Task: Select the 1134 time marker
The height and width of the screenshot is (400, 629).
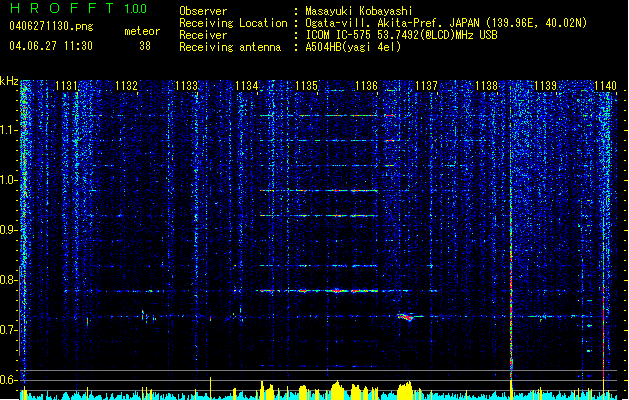Action: (x=246, y=86)
